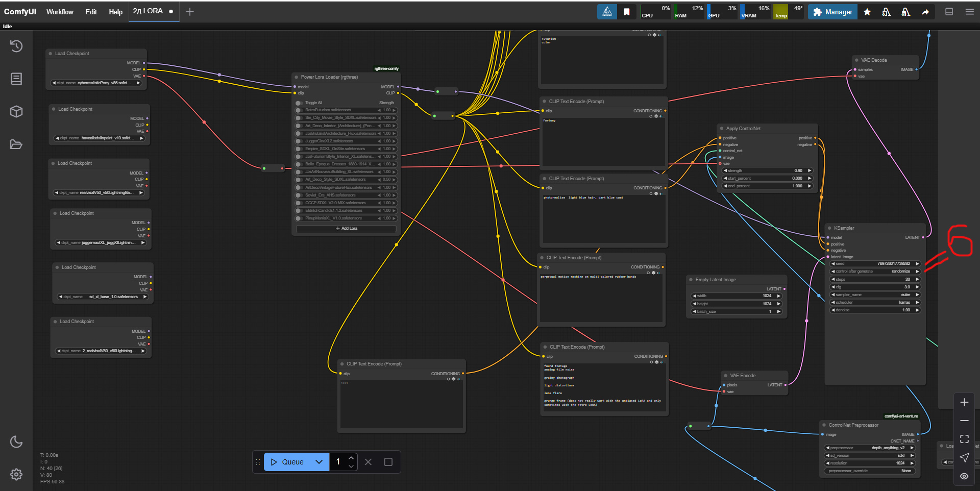
Task: Toggle the Soviet_Era_AHS.safetensors LoRA switch
Action: (299, 195)
